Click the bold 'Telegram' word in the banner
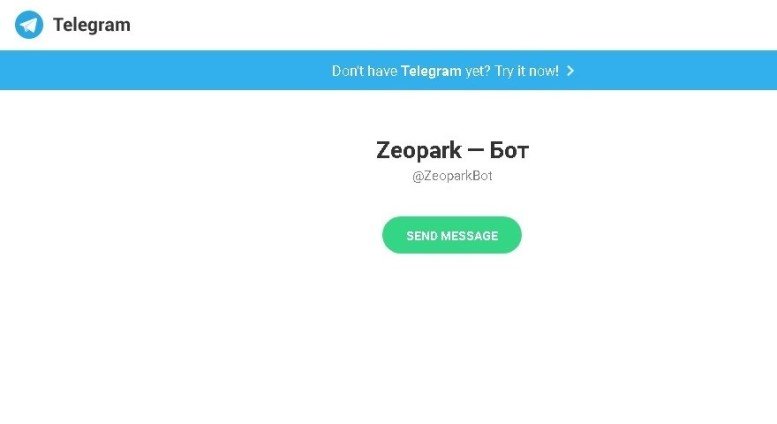 tap(431, 71)
